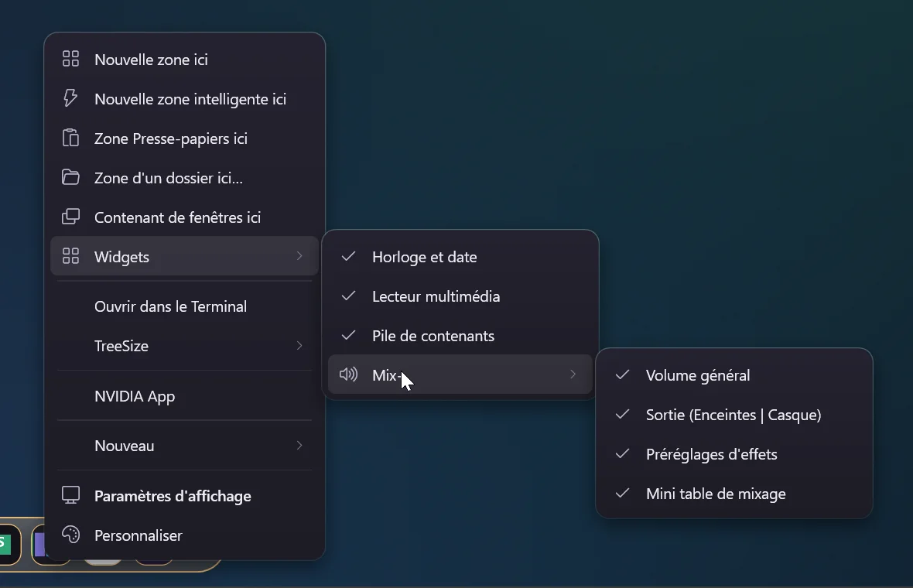Select Nouvelle zone ici
Screen dimensions: 913x588
(x=184, y=60)
